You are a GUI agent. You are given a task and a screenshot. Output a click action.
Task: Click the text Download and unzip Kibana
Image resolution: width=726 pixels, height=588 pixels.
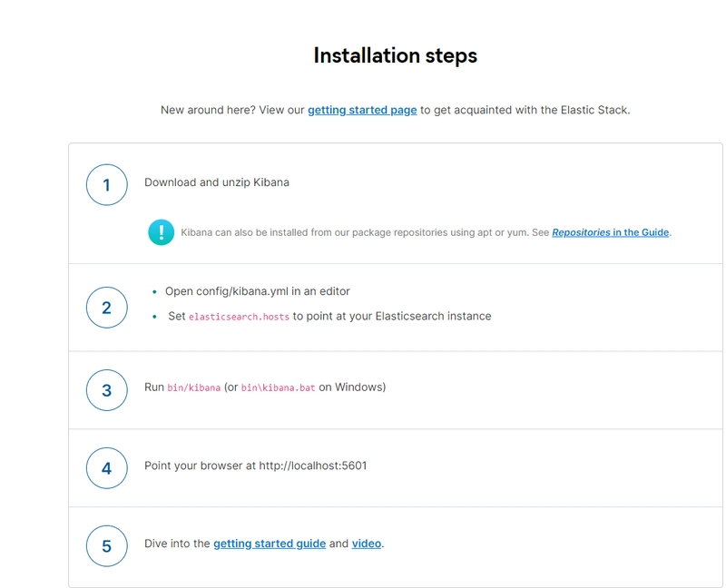click(217, 182)
